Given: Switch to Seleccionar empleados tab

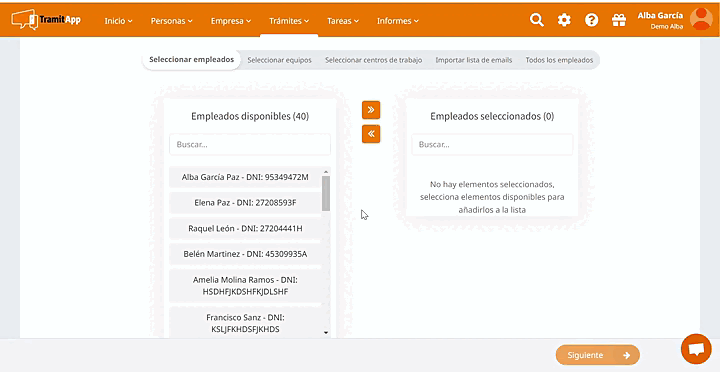Looking at the screenshot, I should (x=191, y=60).
